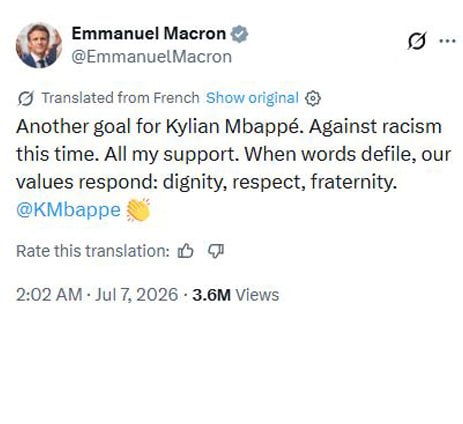Image resolution: width=463 pixels, height=424 pixels.
Task: Click the blue verified badge
Action: click(240, 34)
